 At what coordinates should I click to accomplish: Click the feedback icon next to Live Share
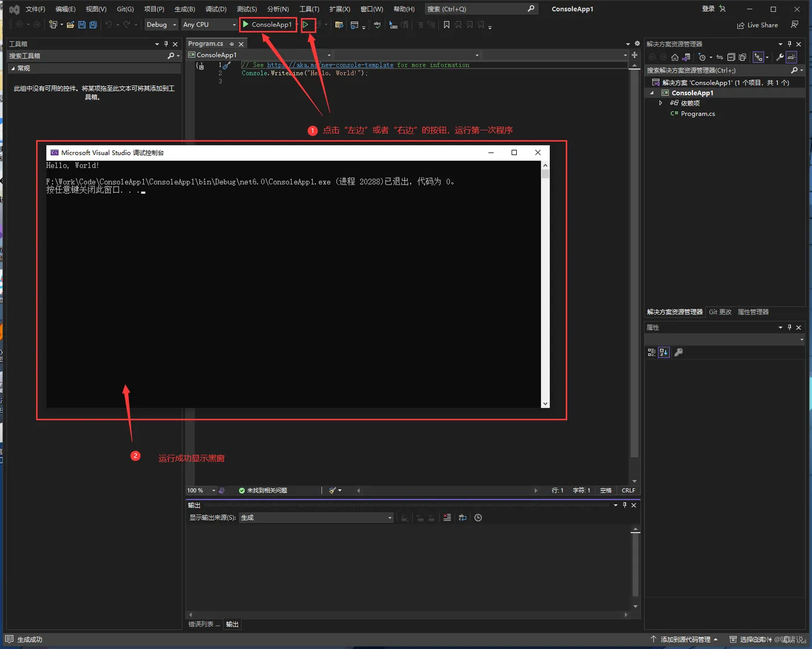pos(795,24)
